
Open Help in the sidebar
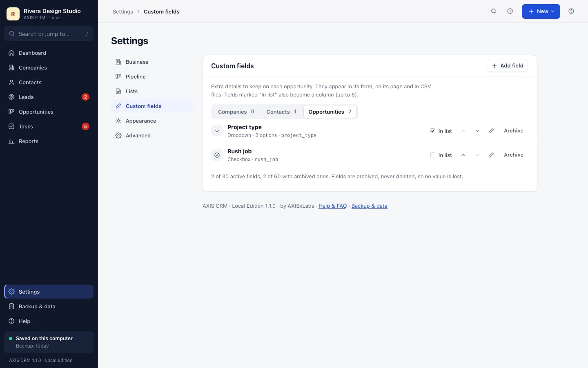(49, 321)
